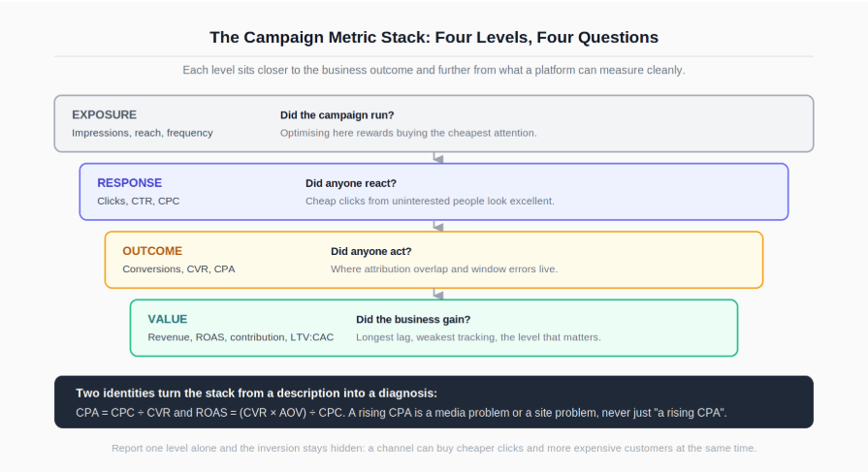868x472 pixels.
Task: Select the EXPOSURE level heading
Action: pyautogui.click(x=104, y=114)
